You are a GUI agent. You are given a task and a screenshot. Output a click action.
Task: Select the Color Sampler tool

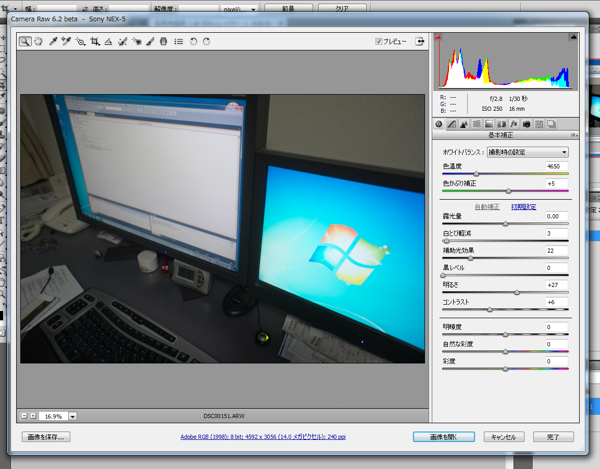coord(66,41)
